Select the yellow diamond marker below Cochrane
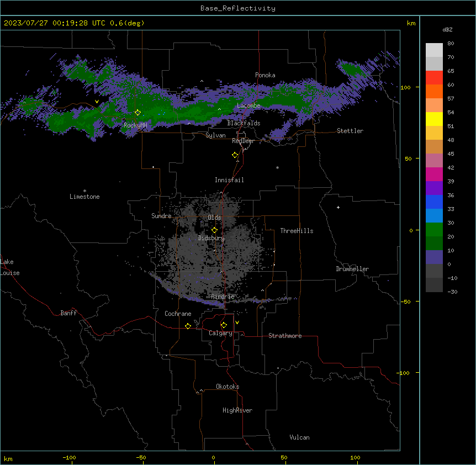This screenshot has height=465, width=476. coord(188,326)
